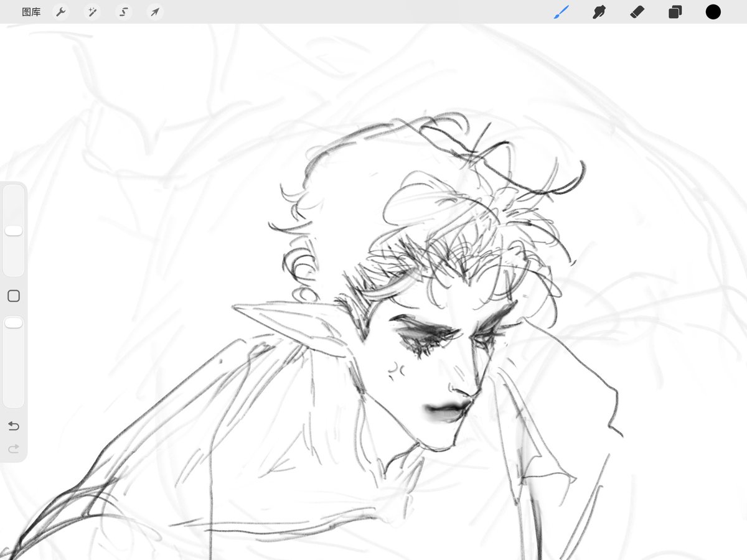Select the Smudge tool
The width and height of the screenshot is (747, 560).
pos(599,12)
